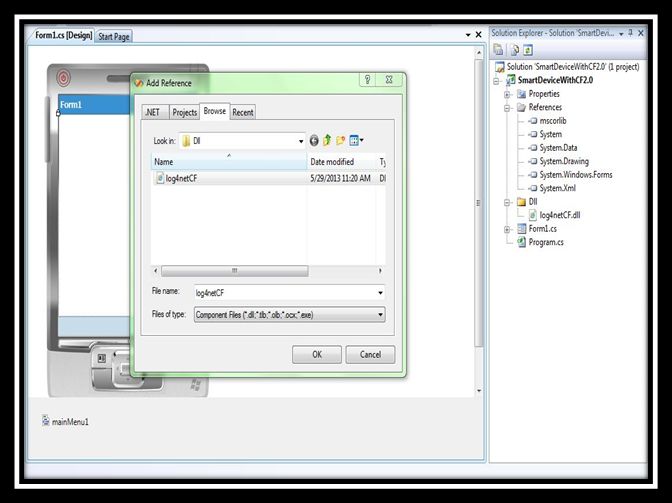Select log4netCF in the file list
The height and width of the screenshot is (503, 672).
pyautogui.click(x=181, y=178)
